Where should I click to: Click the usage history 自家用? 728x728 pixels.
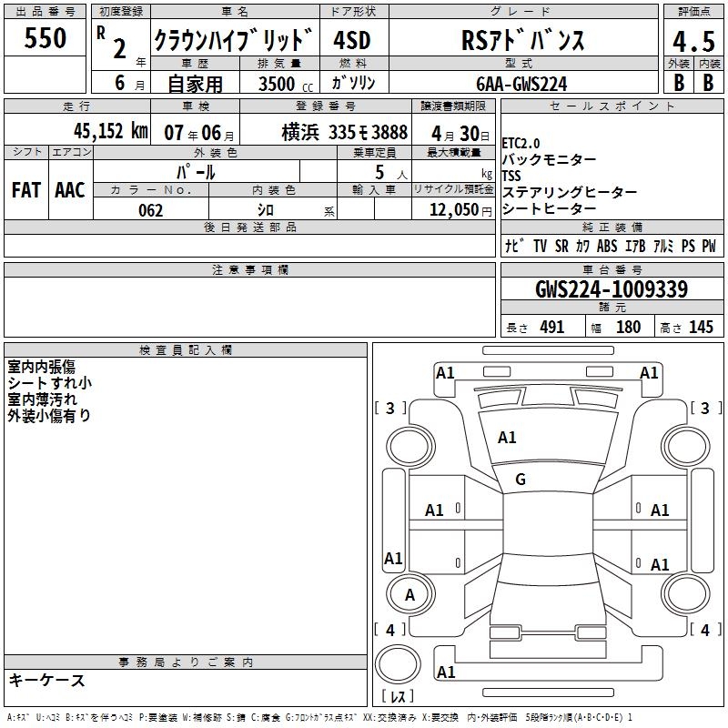click(x=195, y=84)
